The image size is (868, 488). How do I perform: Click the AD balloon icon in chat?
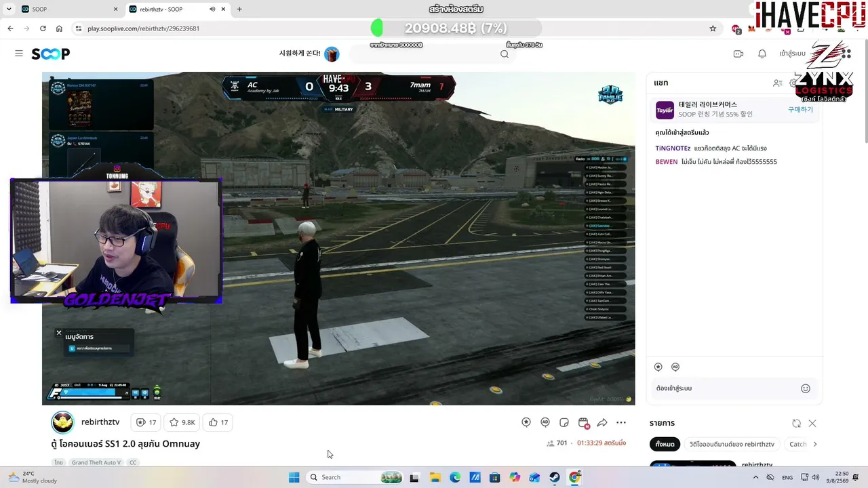click(675, 367)
